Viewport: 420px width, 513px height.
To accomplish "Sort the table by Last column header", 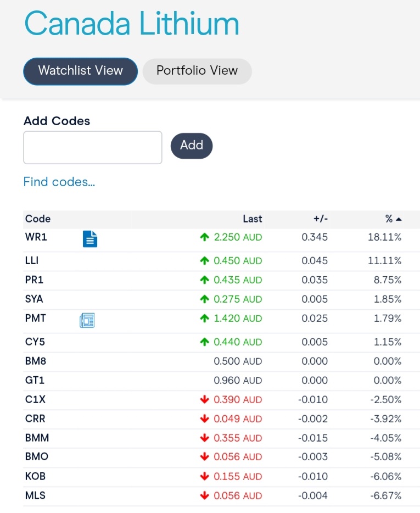I will click(252, 219).
